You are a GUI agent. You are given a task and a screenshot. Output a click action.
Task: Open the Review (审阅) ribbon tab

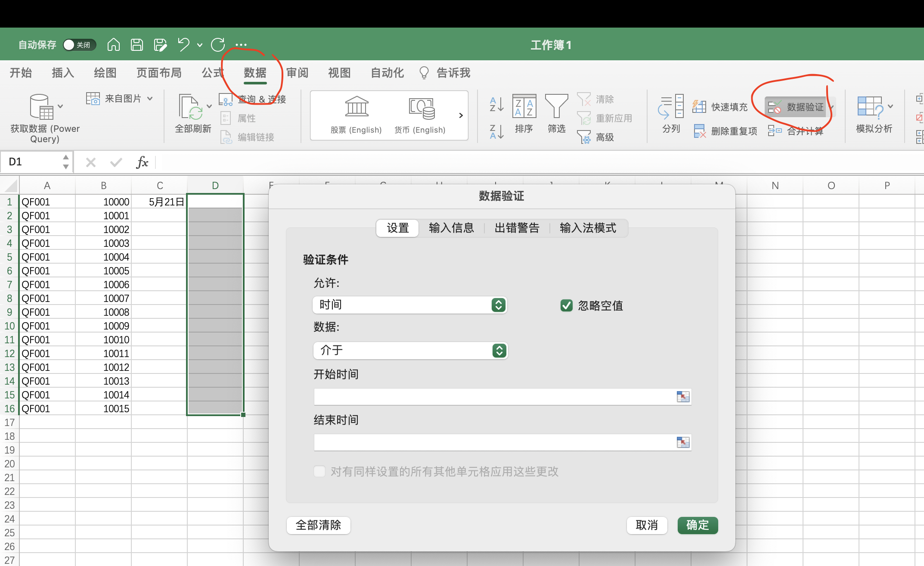[x=298, y=73]
